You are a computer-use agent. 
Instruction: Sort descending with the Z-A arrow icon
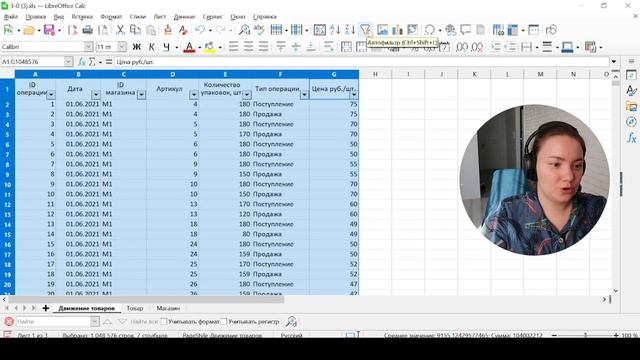[350, 30]
